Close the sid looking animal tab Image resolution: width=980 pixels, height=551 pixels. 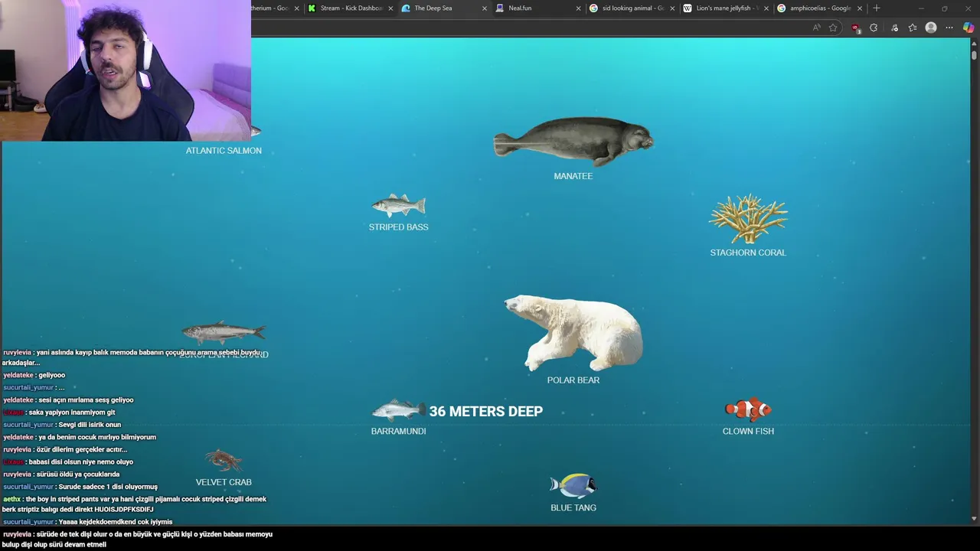point(672,8)
